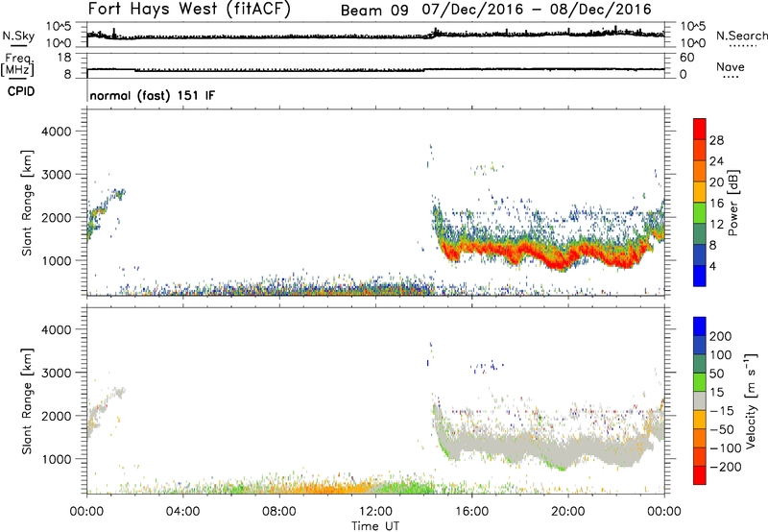Pick the gray -15 to 15 velocity swatch
The height and width of the screenshot is (532, 768).
[700, 400]
